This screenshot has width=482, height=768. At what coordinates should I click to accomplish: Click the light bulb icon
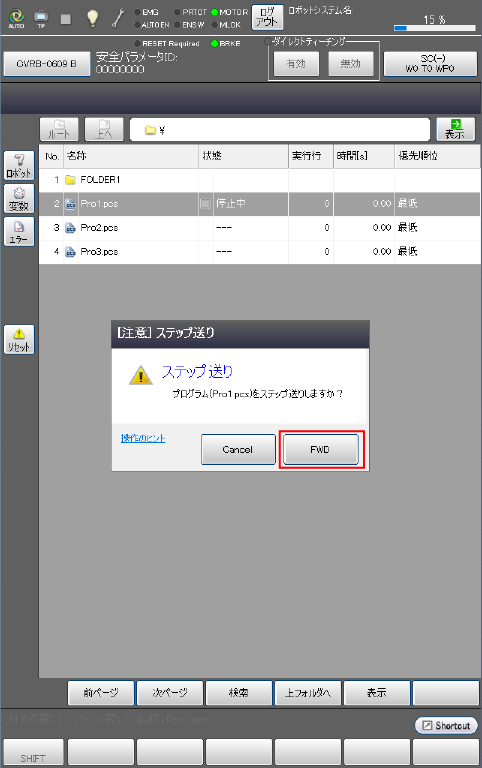[x=92, y=19]
